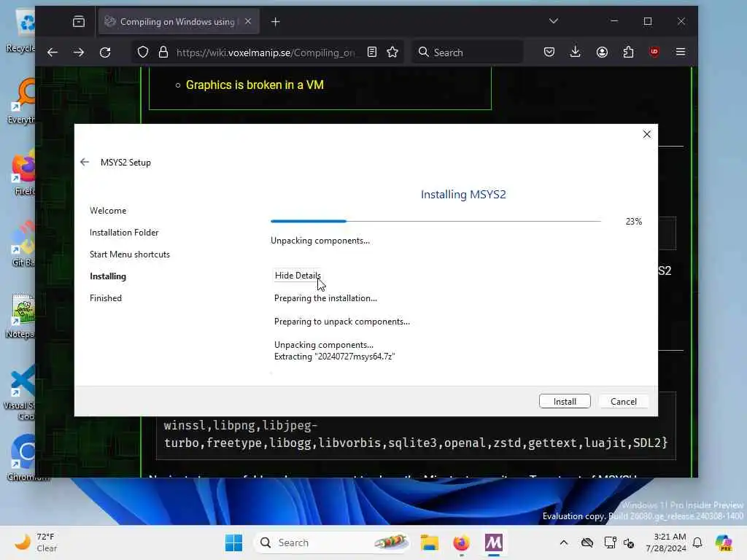Click the muted volume tray icon

tap(629, 542)
